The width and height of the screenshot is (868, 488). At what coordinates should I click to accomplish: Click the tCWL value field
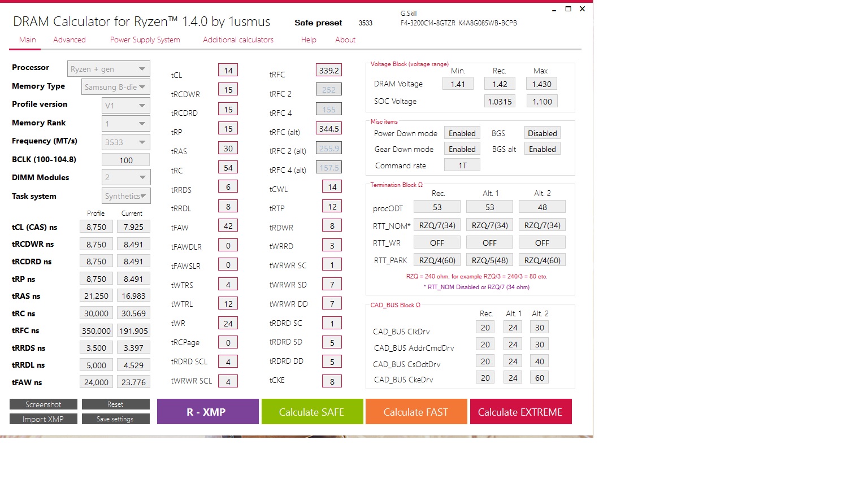click(x=332, y=187)
